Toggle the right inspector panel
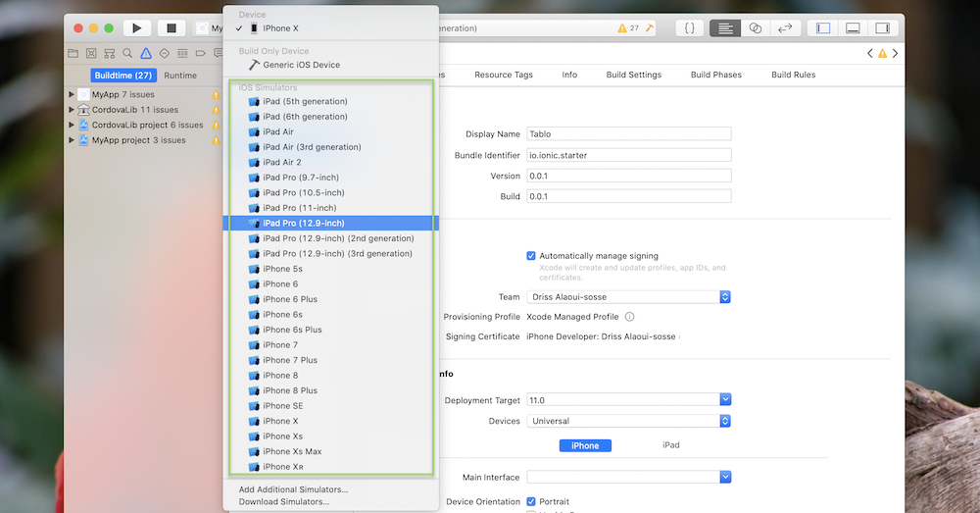This screenshot has width=980, height=513. click(883, 28)
